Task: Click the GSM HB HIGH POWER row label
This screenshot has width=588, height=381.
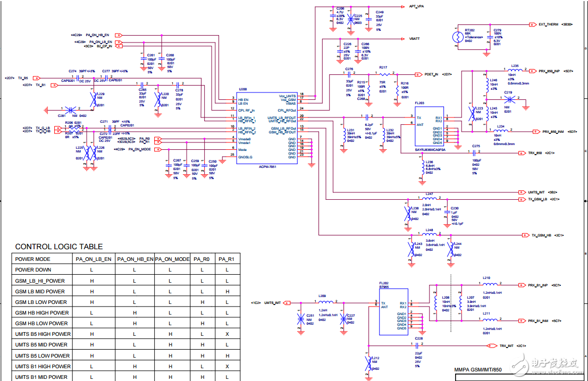Action: (42, 313)
